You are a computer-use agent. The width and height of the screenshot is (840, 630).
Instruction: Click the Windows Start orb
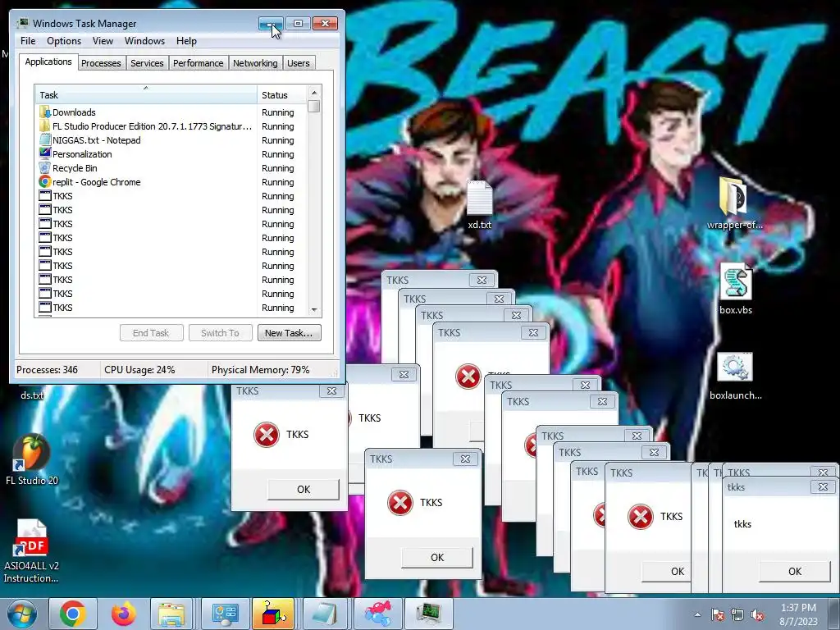[x=22, y=614]
